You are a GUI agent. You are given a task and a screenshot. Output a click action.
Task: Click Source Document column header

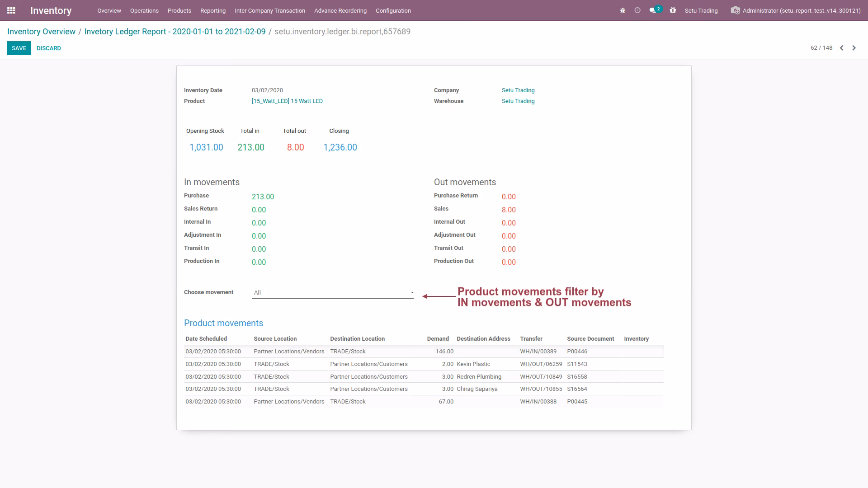click(x=590, y=339)
